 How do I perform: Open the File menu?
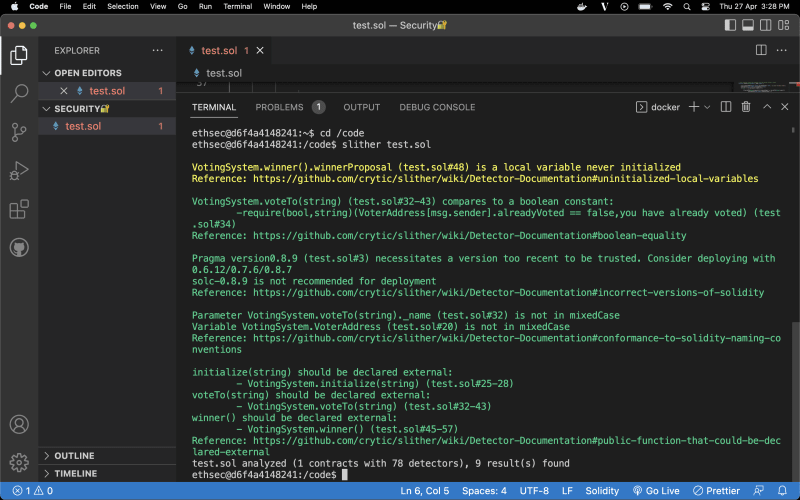coord(65,7)
